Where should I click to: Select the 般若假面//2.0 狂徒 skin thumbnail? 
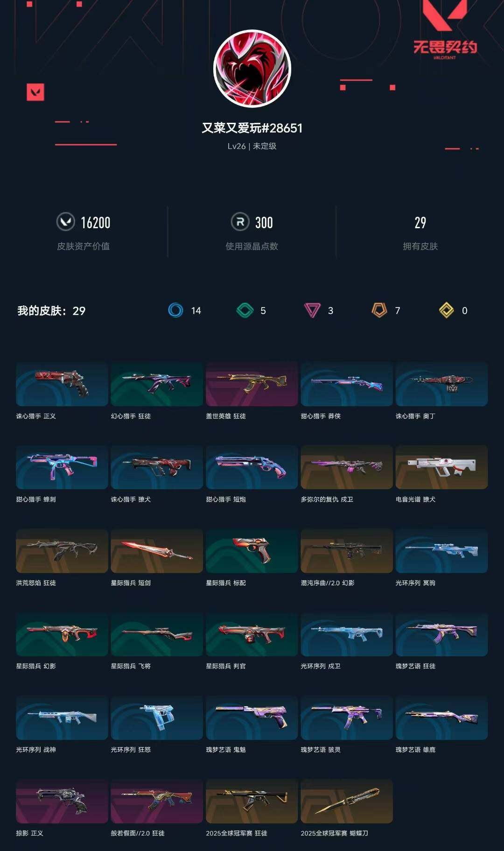pyautogui.click(x=157, y=801)
